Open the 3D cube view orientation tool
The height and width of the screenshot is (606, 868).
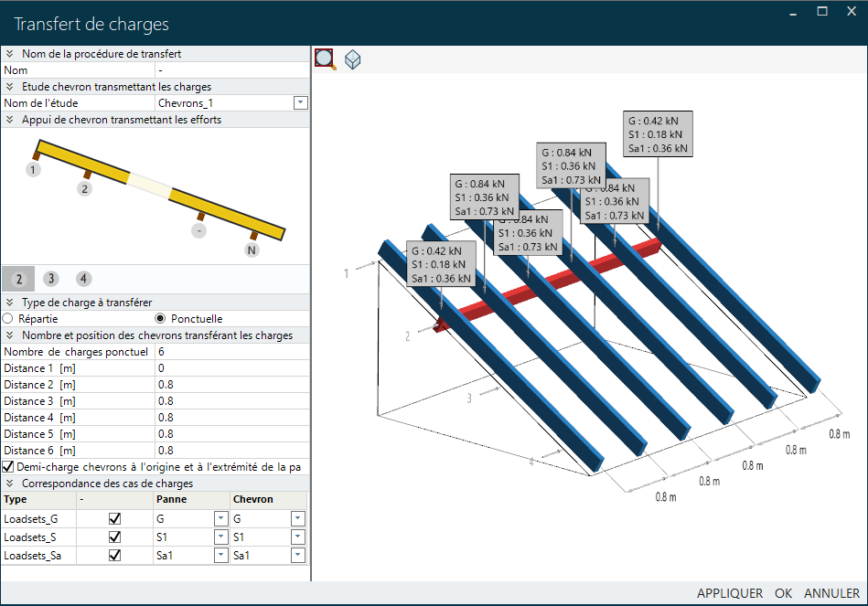pyautogui.click(x=353, y=59)
